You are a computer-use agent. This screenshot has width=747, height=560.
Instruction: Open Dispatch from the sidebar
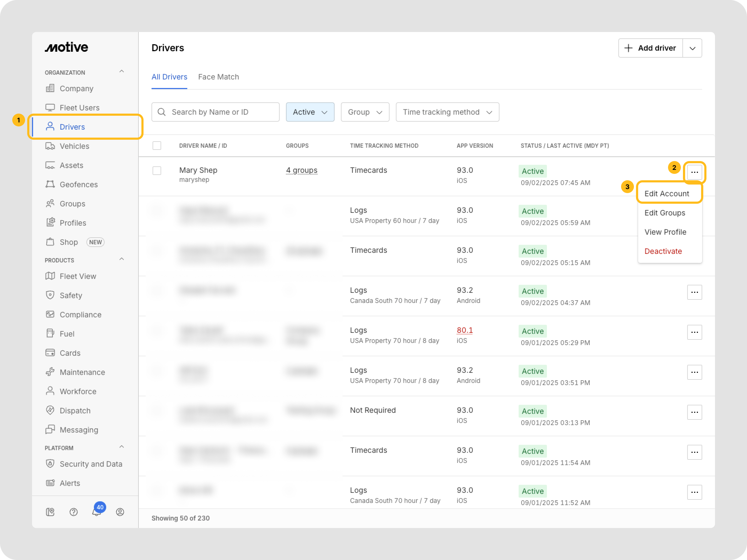click(x=75, y=411)
